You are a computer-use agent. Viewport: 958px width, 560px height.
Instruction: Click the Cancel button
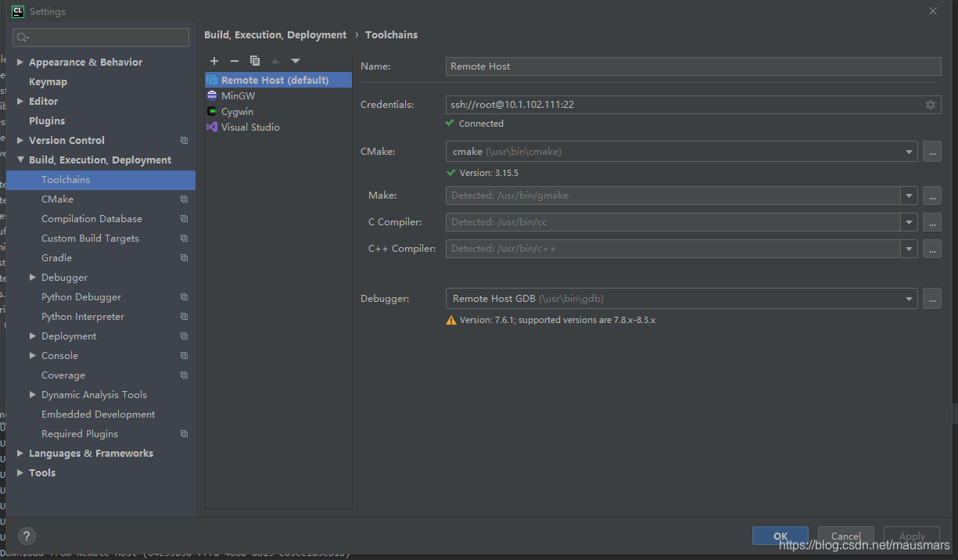pos(846,536)
